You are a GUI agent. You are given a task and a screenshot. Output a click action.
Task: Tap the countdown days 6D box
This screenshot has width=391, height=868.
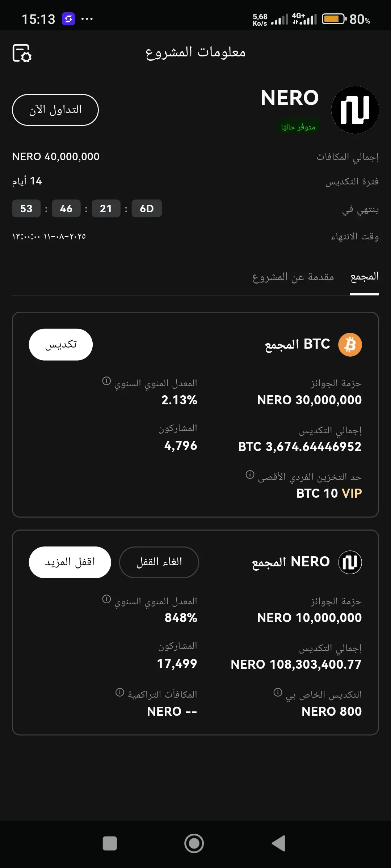pyautogui.click(x=147, y=209)
